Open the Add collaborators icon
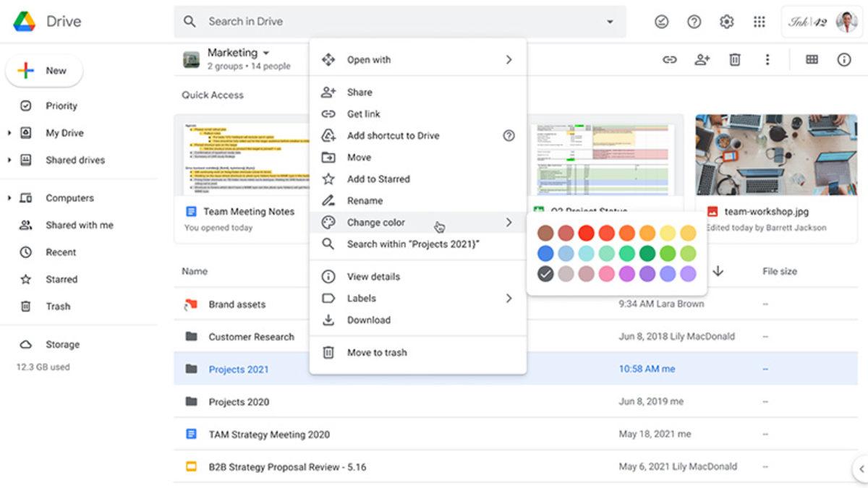The width and height of the screenshot is (868, 488). pos(701,60)
